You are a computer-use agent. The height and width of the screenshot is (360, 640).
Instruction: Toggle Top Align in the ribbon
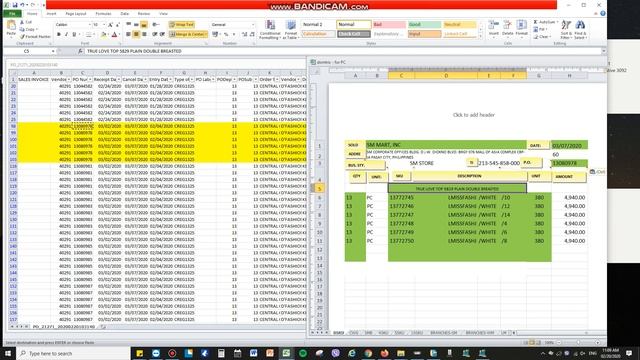click(129, 25)
